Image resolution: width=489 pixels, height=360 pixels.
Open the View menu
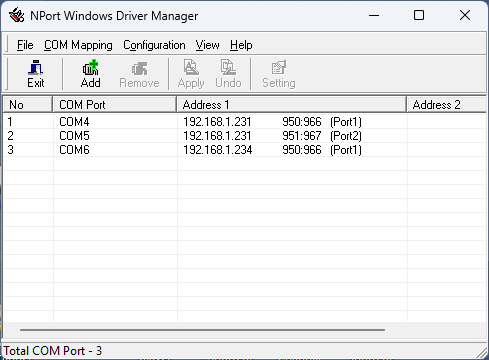point(207,45)
